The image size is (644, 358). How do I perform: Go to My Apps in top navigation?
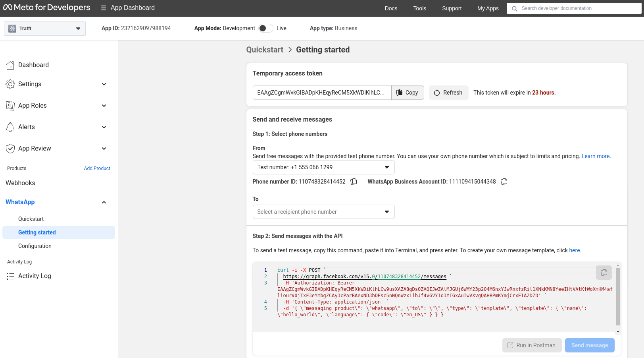pos(488,8)
